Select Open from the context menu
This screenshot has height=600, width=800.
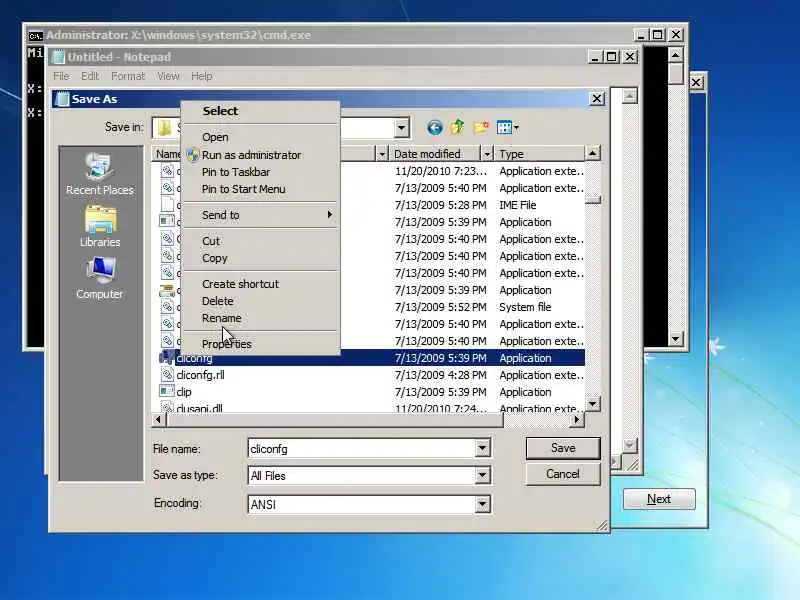(x=215, y=137)
